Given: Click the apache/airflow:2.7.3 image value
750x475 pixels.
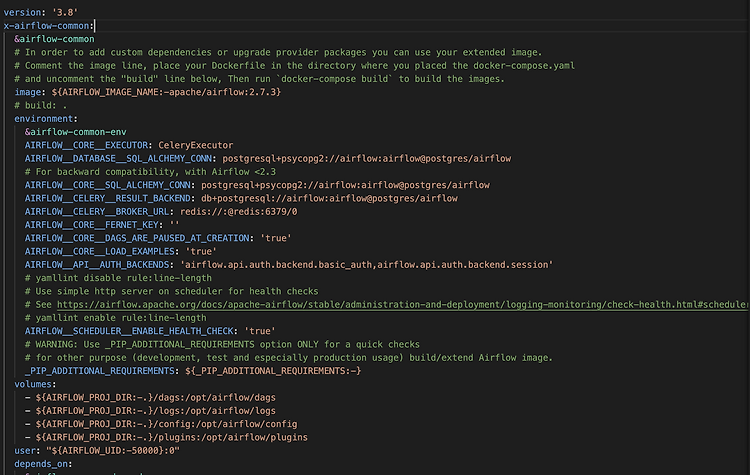Looking at the screenshot, I should (x=166, y=92).
